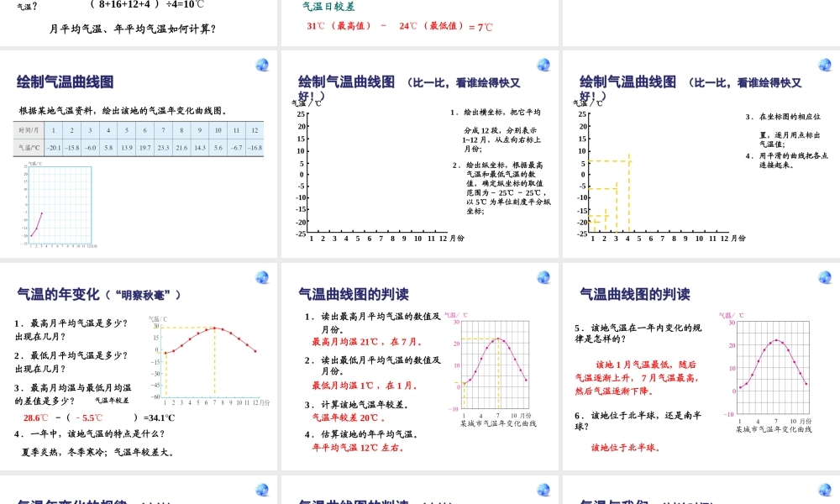Click the table cell showing 23.3
The width and height of the screenshot is (840, 504).
pos(164,148)
